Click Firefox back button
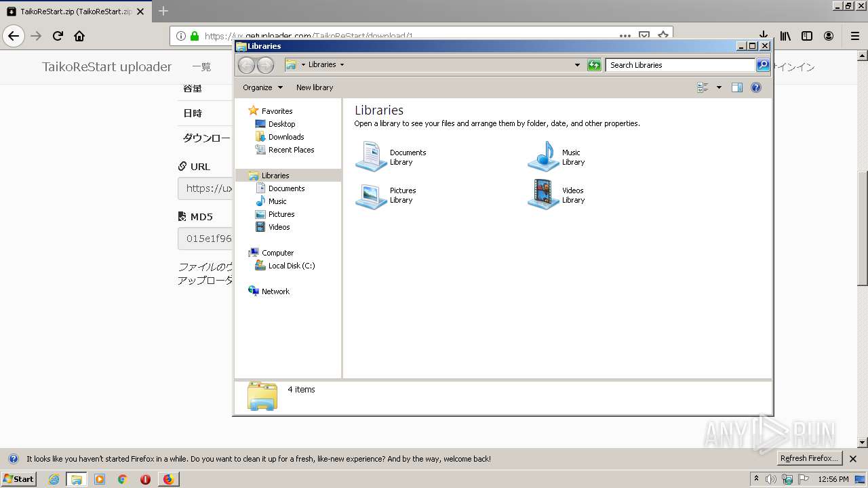 pos(14,36)
